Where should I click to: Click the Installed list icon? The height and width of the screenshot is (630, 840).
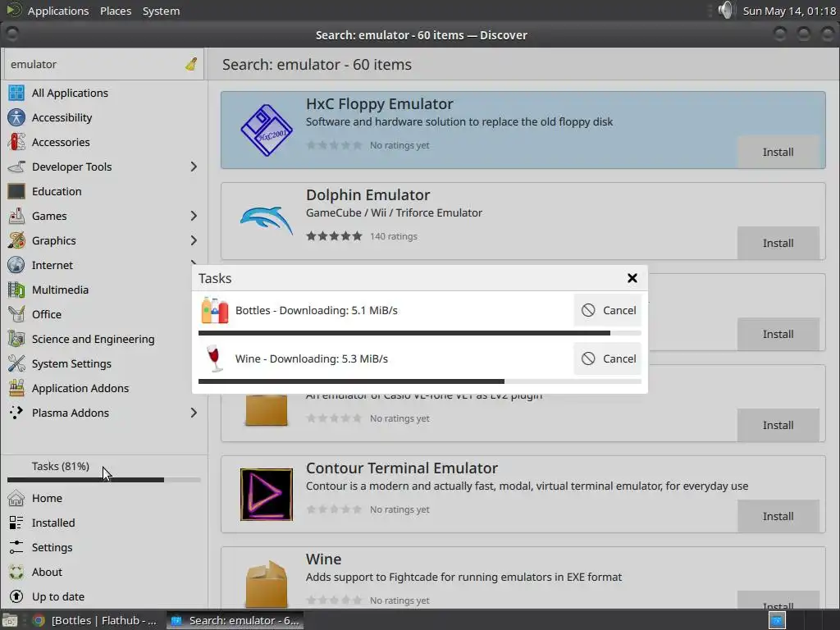[16, 523]
